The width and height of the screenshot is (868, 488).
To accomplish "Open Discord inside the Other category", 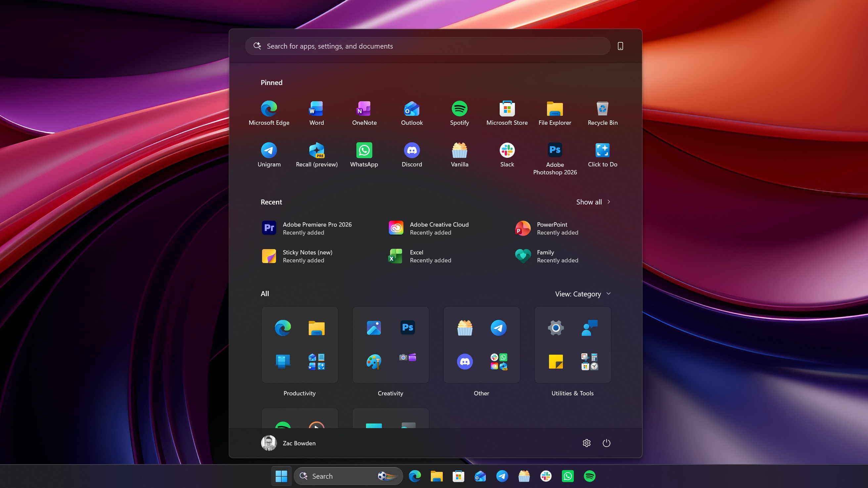I will pyautogui.click(x=465, y=362).
